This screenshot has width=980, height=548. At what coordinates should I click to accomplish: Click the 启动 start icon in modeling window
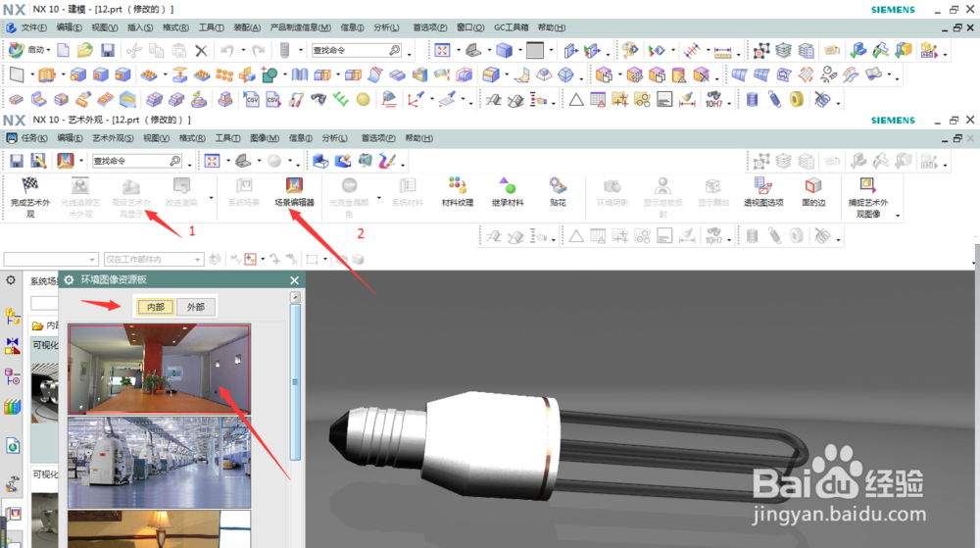[x=17, y=50]
